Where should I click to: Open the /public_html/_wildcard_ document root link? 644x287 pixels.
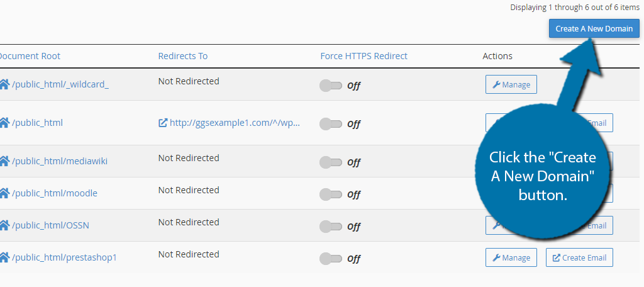pos(60,85)
